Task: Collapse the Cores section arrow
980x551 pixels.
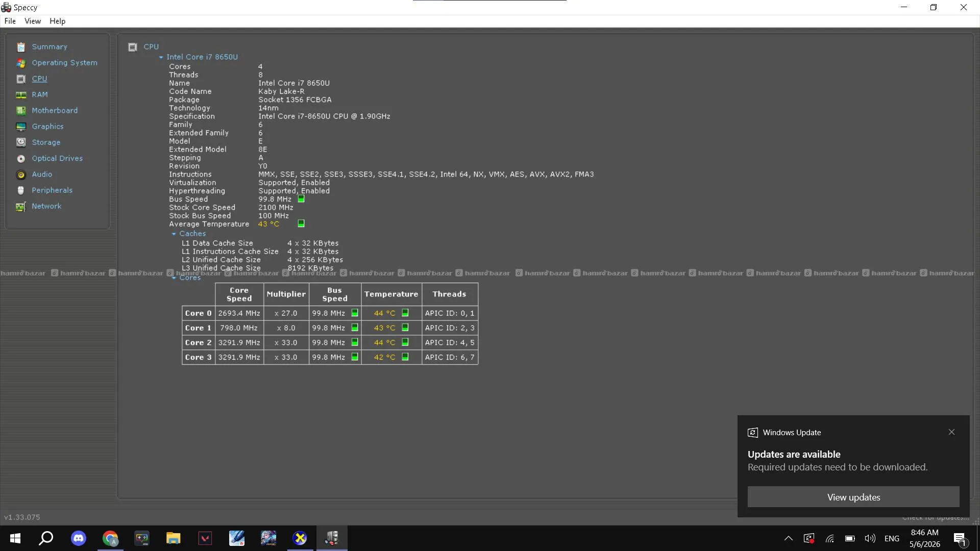Action: tap(174, 279)
